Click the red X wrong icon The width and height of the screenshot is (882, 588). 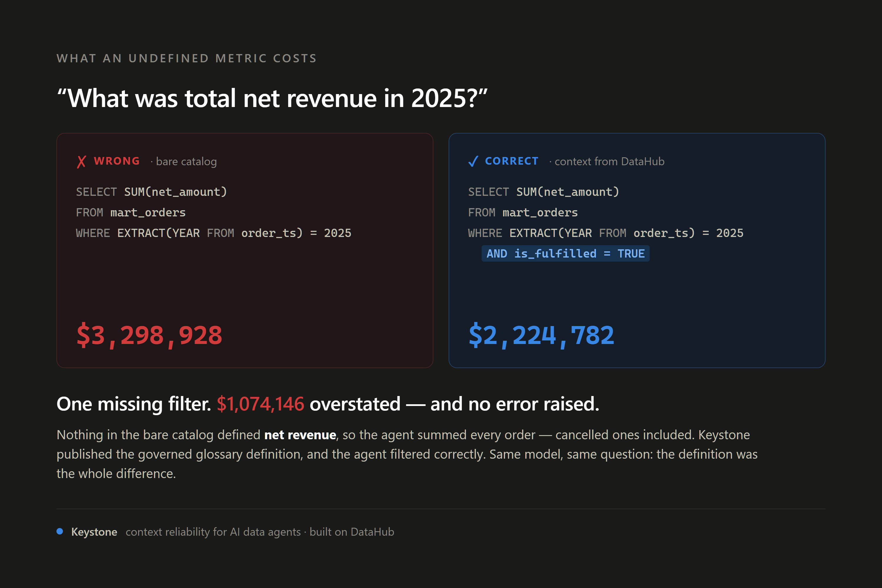81,162
